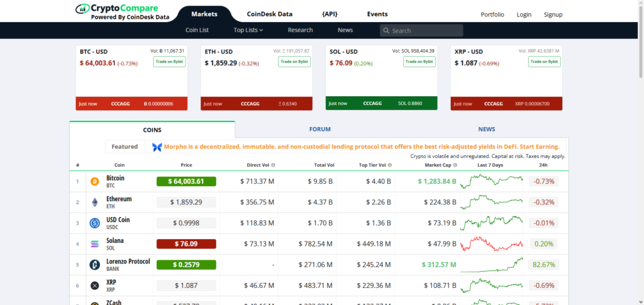Open News in the dark submenu
The width and height of the screenshot is (644, 305).
click(x=345, y=30)
